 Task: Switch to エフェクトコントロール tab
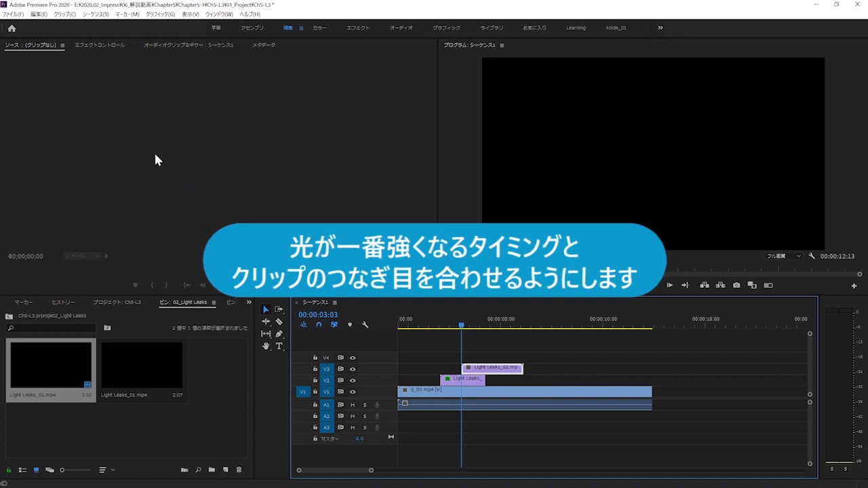click(100, 45)
